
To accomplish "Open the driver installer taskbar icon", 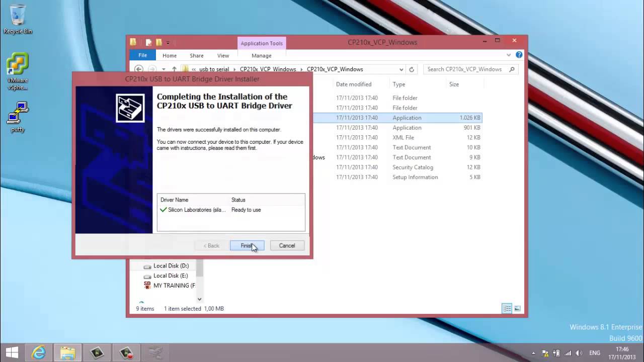I will pos(155,352).
